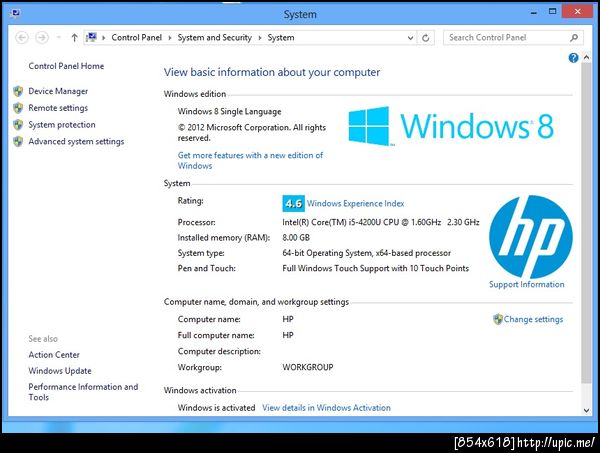The height and width of the screenshot is (453, 600).
Task: Click the Windows is activated text
Action: coord(216,408)
